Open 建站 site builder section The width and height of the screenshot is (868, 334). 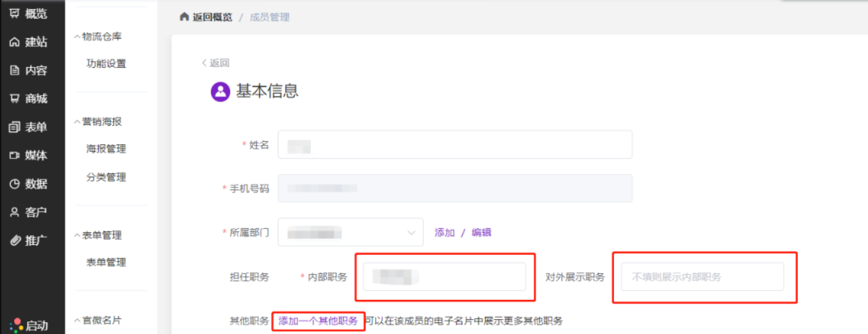(x=28, y=42)
